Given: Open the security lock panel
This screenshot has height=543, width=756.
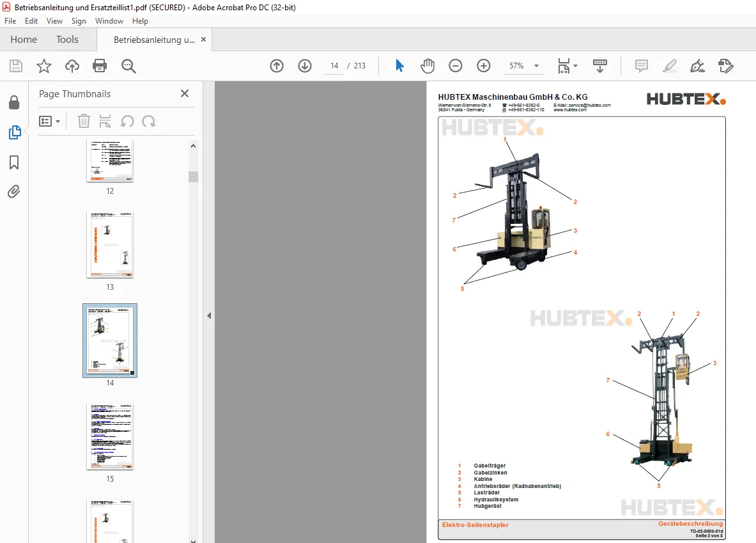Looking at the screenshot, I should (14, 102).
